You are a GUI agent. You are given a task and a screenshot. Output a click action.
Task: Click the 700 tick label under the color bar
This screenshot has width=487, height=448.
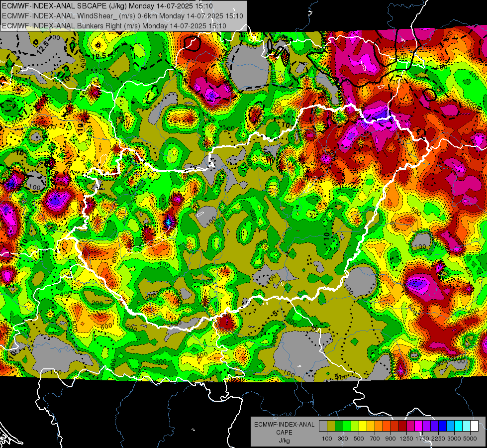tap(375, 439)
